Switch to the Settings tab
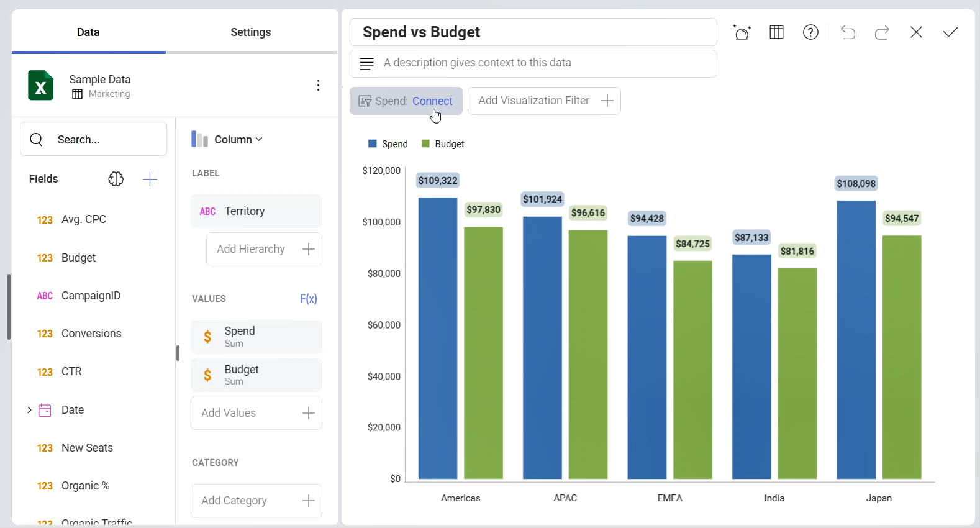980x528 pixels. [251, 32]
